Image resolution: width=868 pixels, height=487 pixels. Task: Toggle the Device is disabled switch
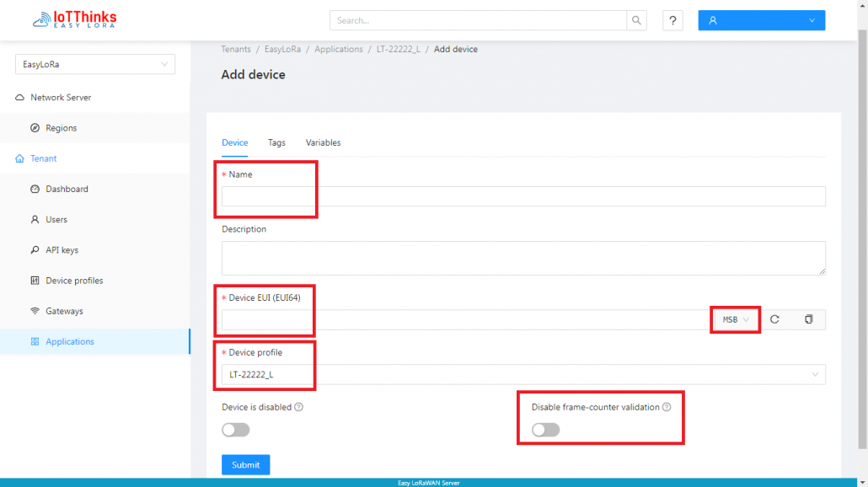tap(235, 430)
